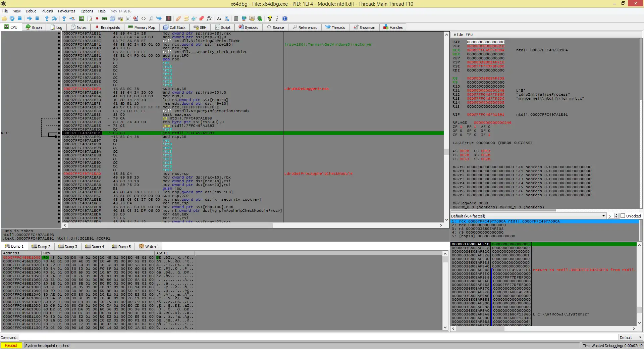The image size is (644, 349).
Task: Click the Restart debuggee toolbar icon
Action: tap(12, 18)
